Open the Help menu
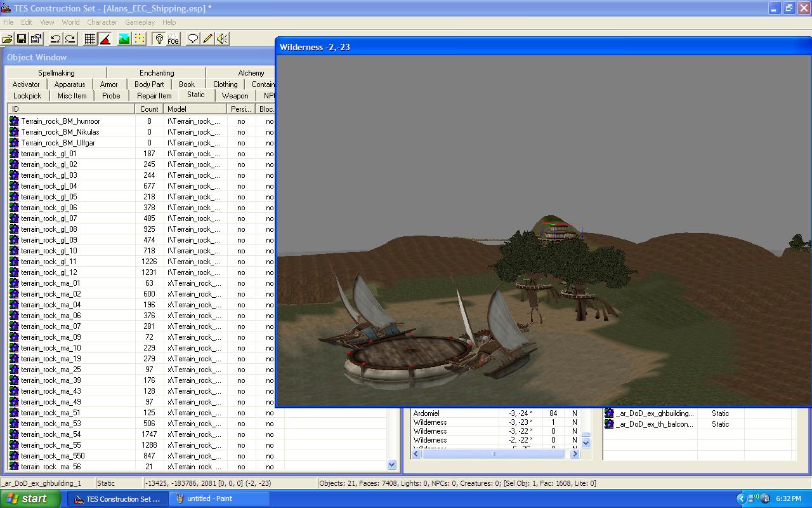 click(x=169, y=22)
